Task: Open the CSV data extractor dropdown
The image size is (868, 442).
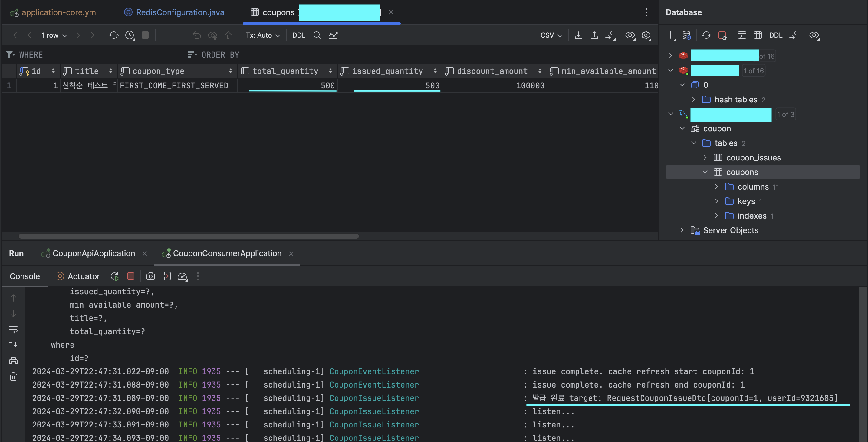Action: pos(551,35)
